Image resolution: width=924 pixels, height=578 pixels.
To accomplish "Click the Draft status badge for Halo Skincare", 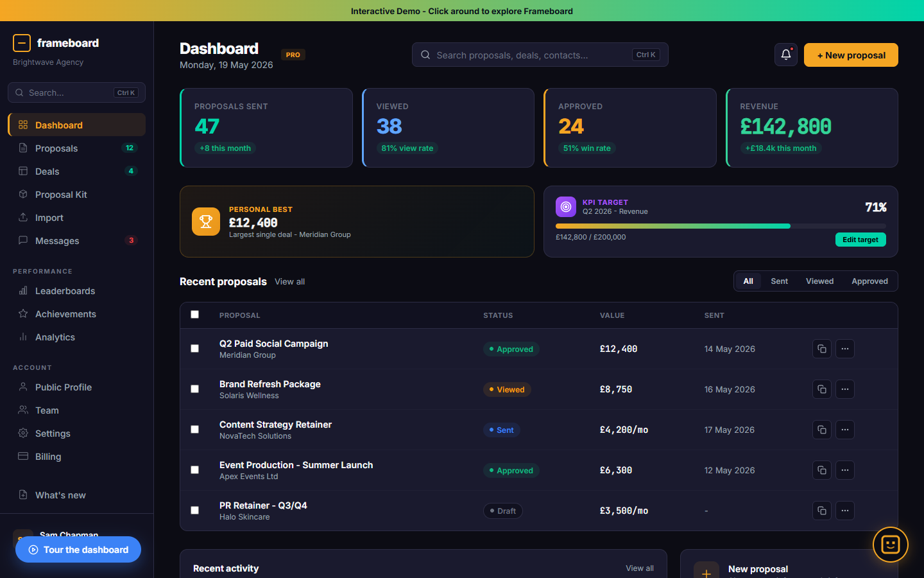I will point(503,511).
